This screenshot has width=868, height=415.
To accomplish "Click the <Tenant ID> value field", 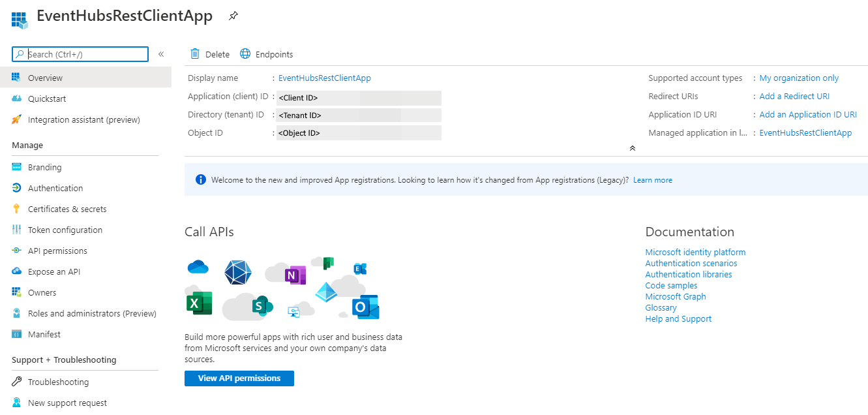I will tap(359, 115).
